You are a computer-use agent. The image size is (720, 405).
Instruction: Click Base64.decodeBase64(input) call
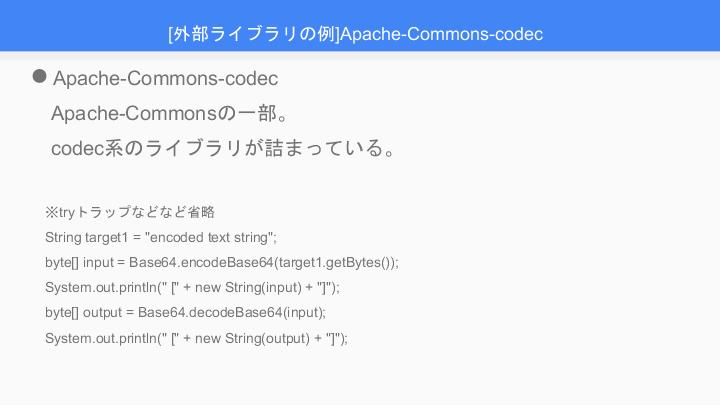click(x=230, y=313)
